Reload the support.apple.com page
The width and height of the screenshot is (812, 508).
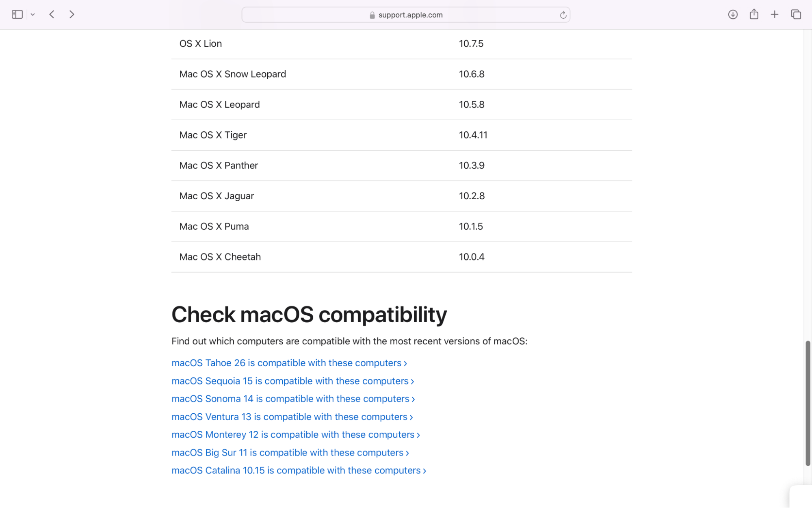coord(563,15)
